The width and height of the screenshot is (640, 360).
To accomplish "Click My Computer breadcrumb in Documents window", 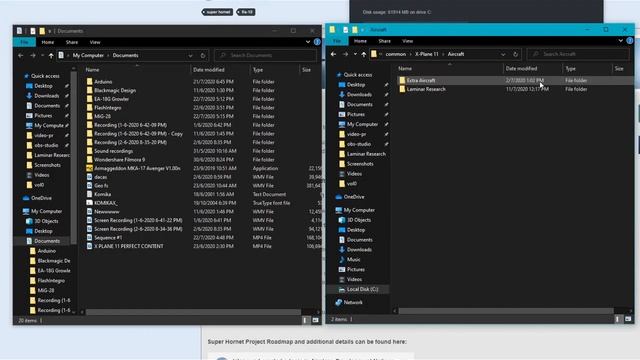I will [x=88, y=56].
